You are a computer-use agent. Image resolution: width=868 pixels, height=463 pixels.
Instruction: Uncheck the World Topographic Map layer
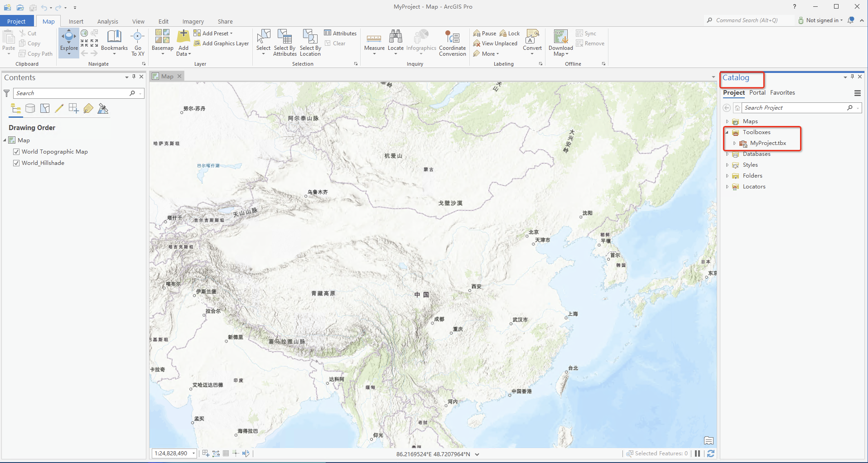pyautogui.click(x=16, y=152)
